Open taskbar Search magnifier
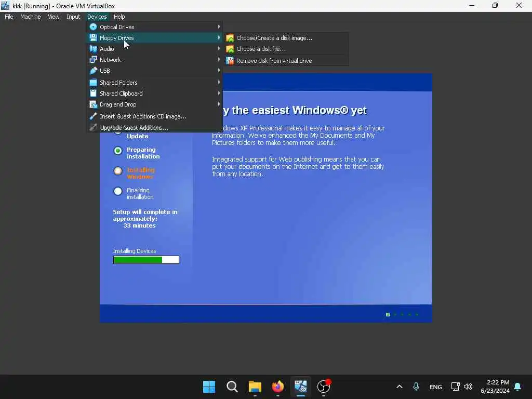 point(232,387)
